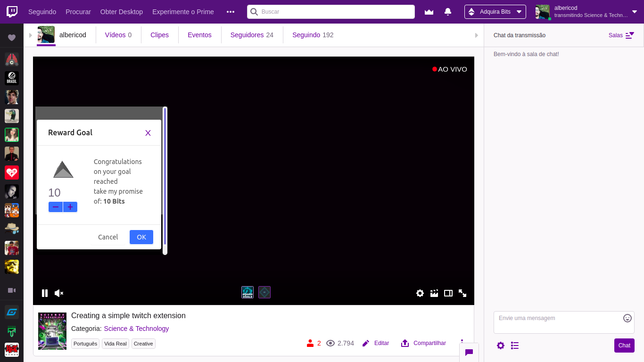Open the yellow robot avatar channel
The image size is (644, 362).
tap(12, 267)
